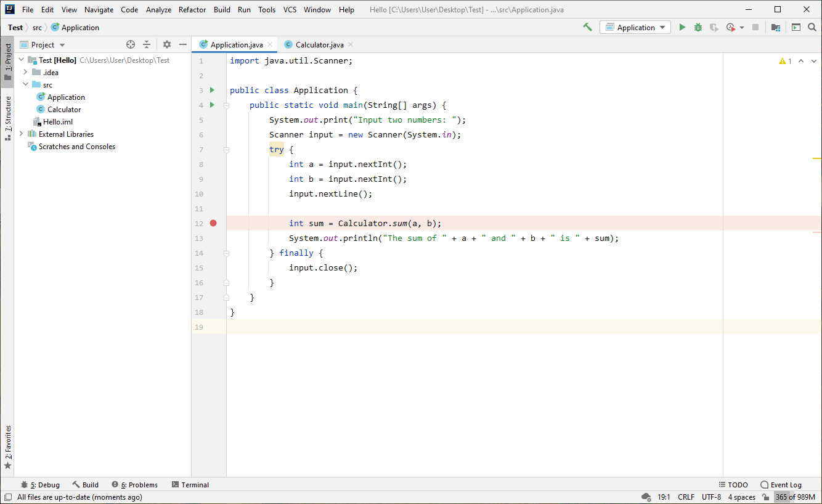The image size is (822, 504).
Task: Toggle the breakpoint on line 12
Action: pyautogui.click(x=213, y=223)
